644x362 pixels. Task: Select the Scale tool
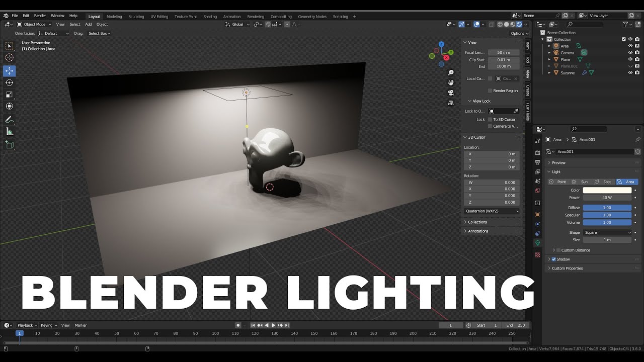pyautogui.click(x=10, y=94)
